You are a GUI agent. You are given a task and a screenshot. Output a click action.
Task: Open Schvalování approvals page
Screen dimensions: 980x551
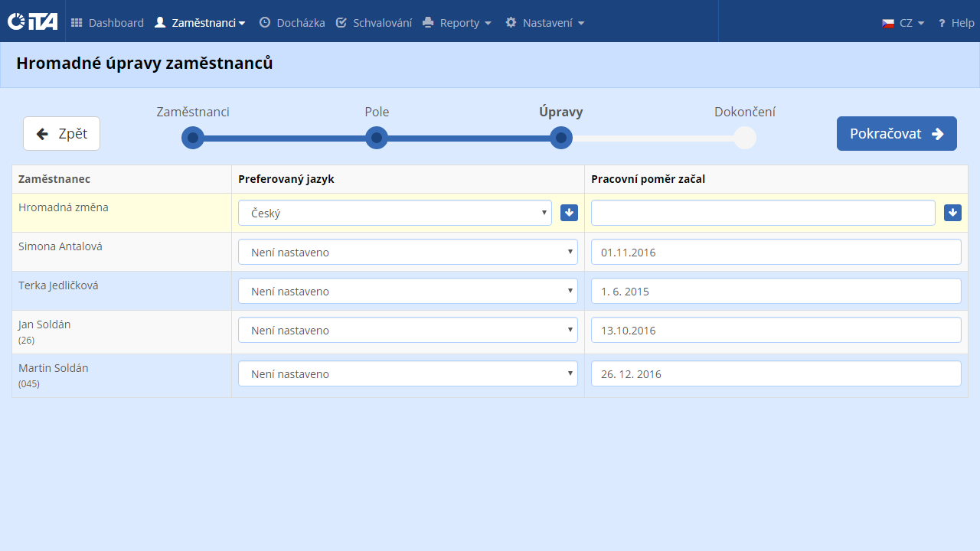374,23
